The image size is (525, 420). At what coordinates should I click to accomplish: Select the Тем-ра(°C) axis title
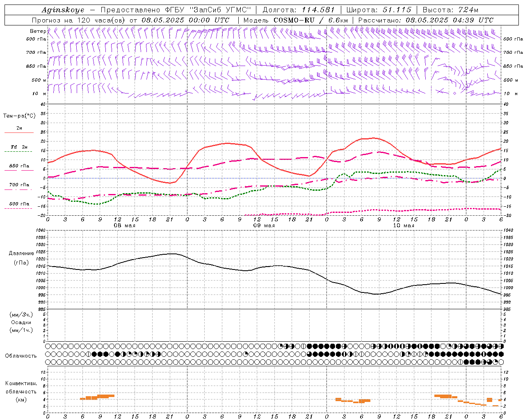point(19,116)
